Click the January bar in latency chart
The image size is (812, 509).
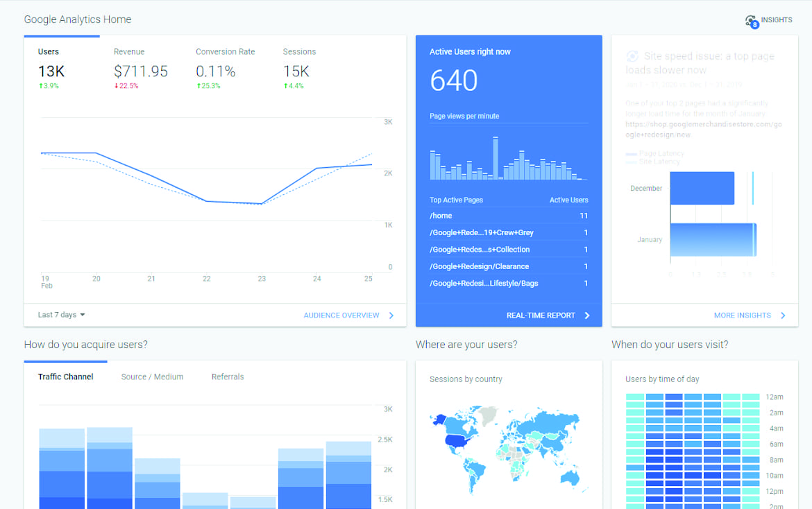713,239
